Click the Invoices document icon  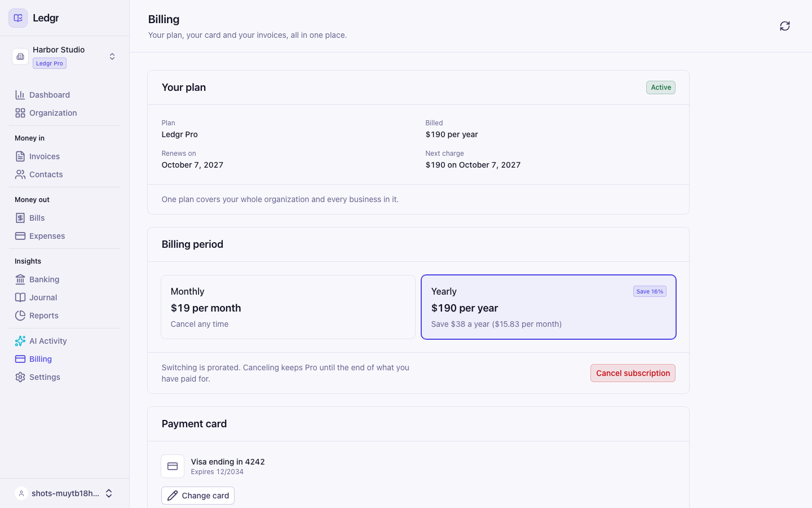pos(20,156)
